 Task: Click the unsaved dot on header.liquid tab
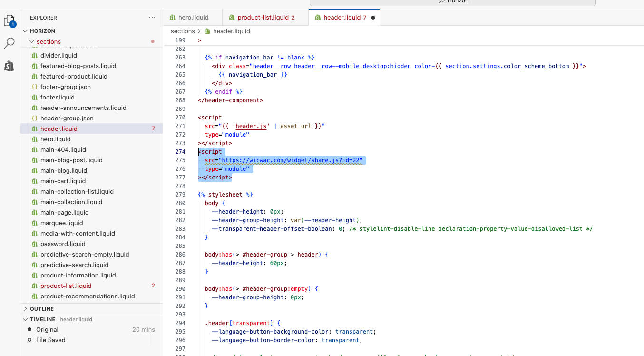tap(372, 18)
